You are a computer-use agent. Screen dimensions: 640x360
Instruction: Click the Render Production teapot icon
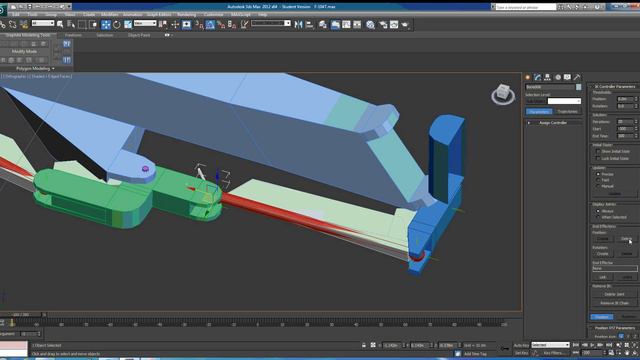[x=405, y=24]
